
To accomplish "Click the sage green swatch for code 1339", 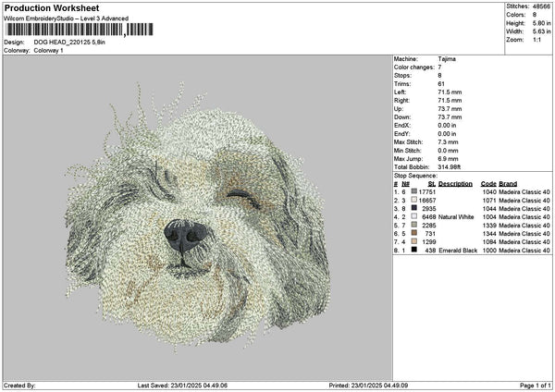I will [413, 225].
